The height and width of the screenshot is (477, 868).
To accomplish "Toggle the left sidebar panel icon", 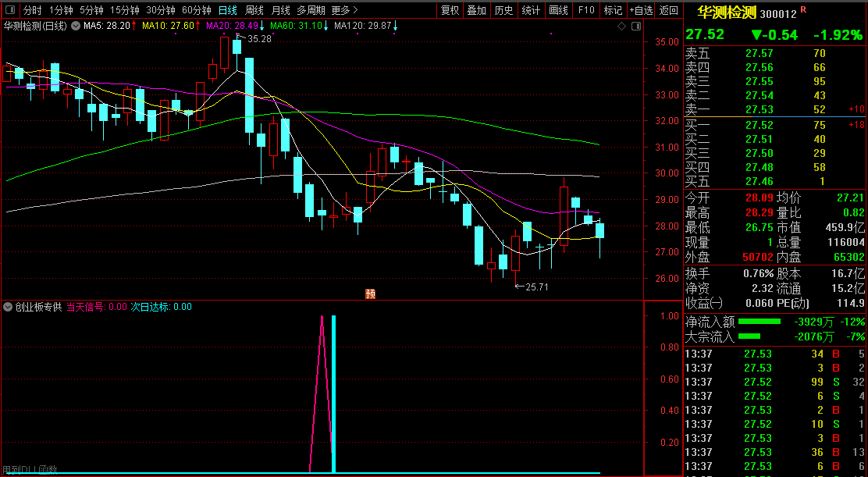I will click(x=11, y=10).
